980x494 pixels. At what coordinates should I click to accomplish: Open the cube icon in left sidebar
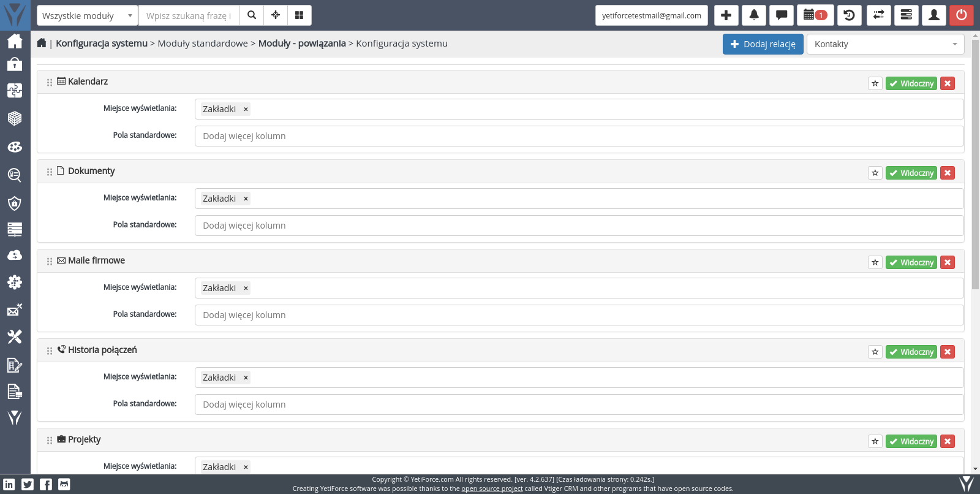[15, 118]
